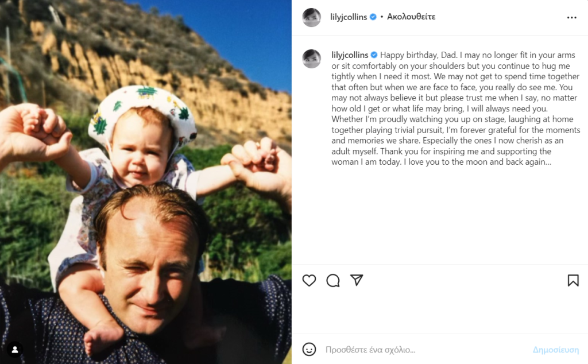
Task: Click lilyjcollins username in caption
Action: pyautogui.click(x=350, y=55)
